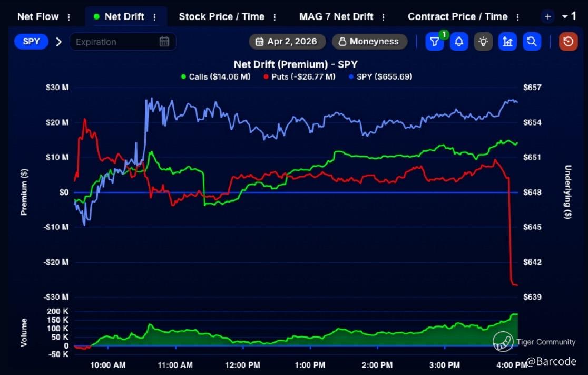This screenshot has width=588, height=375.
Task: Toggle Puts series in the legend
Action: tap(299, 76)
